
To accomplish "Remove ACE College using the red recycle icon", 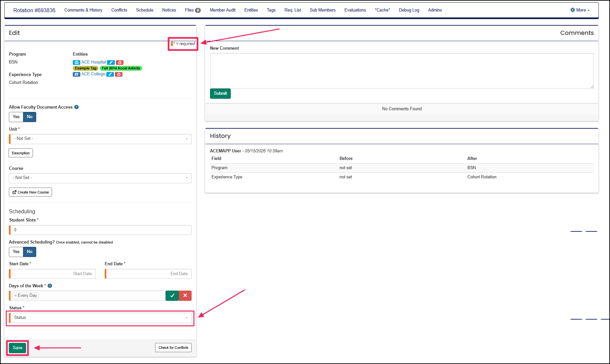I will point(119,74).
